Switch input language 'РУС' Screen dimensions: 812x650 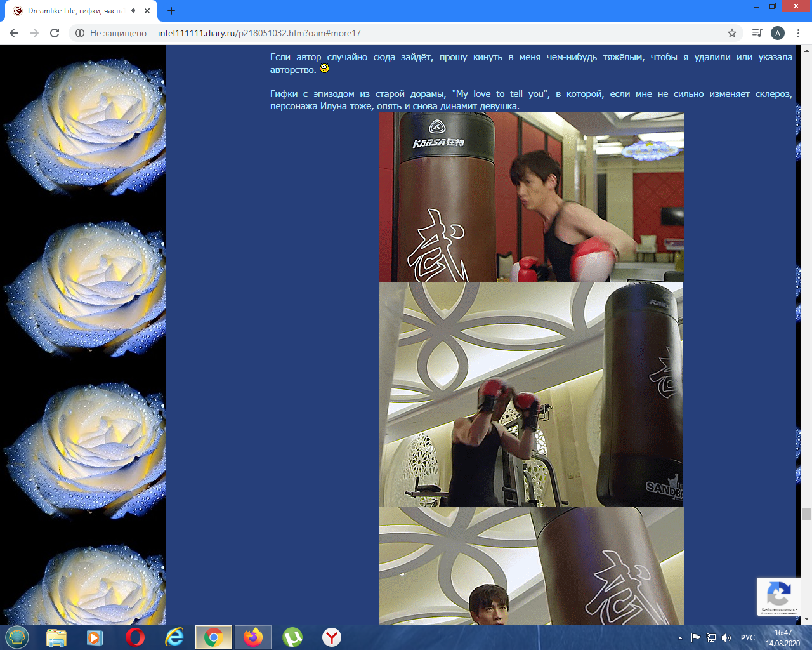click(x=748, y=638)
